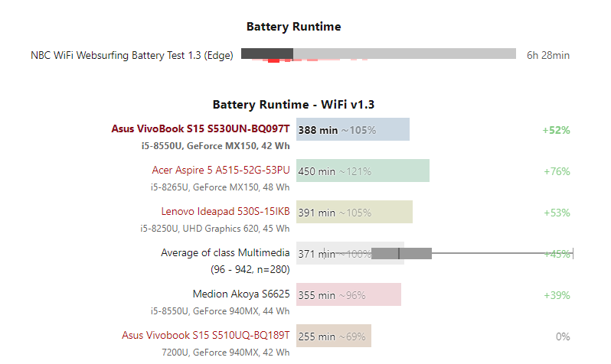Click the Battery Runtime heading

pos(294,27)
